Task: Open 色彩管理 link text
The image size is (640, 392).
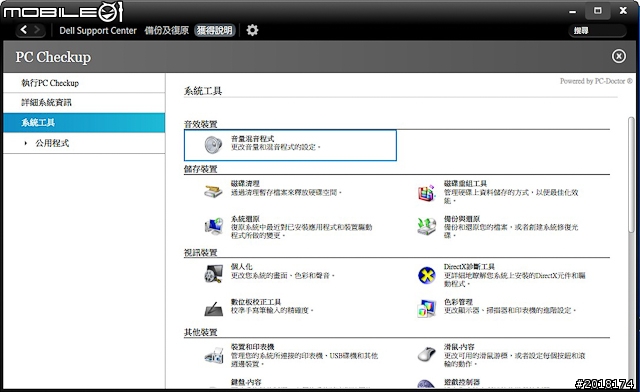Action: (x=458, y=302)
